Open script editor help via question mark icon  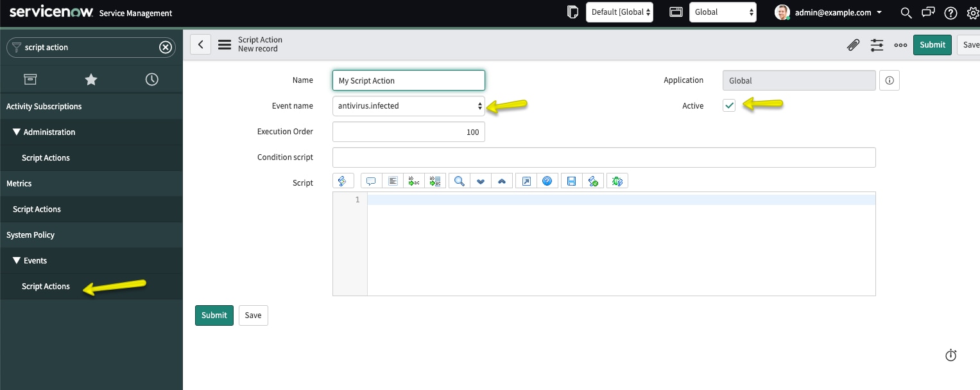coord(547,181)
